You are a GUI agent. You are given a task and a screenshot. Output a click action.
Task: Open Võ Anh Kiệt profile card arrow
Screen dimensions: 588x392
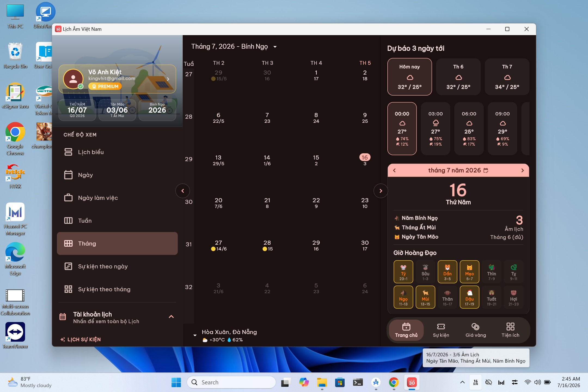click(168, 79)
